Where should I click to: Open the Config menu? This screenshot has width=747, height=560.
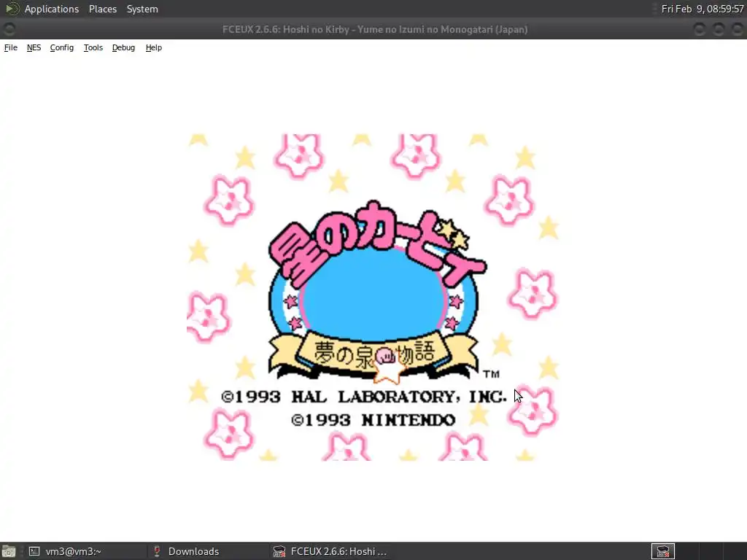(62, 47)
